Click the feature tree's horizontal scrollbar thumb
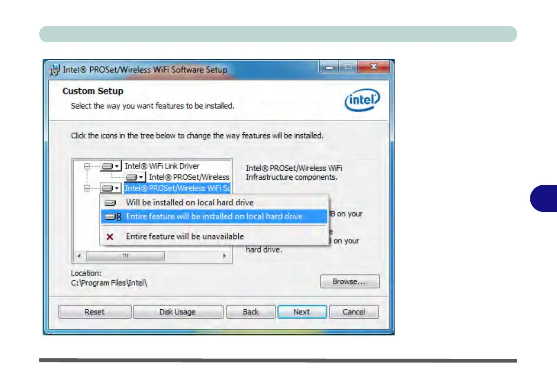This screenshot has height=392, width=557. coord(125,256)
